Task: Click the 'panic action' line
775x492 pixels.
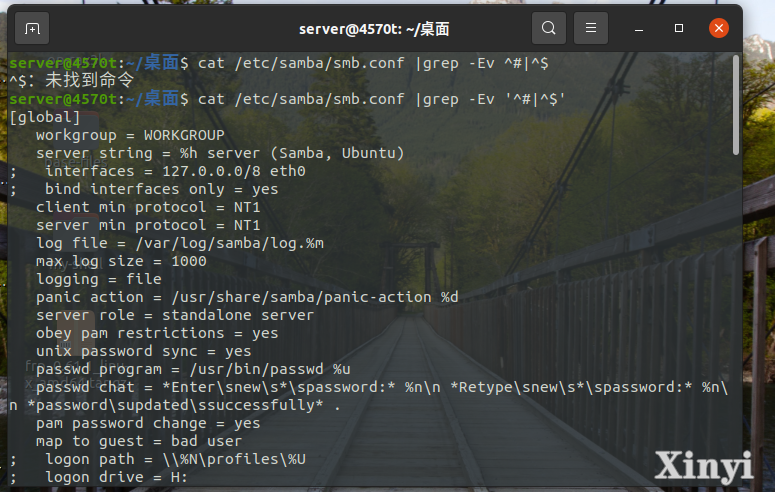Action: pos(247,297)
